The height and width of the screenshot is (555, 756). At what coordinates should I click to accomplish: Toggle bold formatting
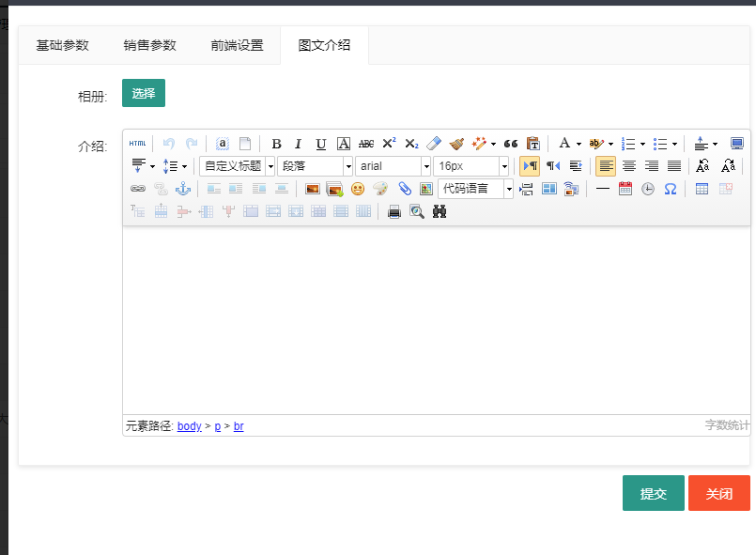(x=275, y=143)
